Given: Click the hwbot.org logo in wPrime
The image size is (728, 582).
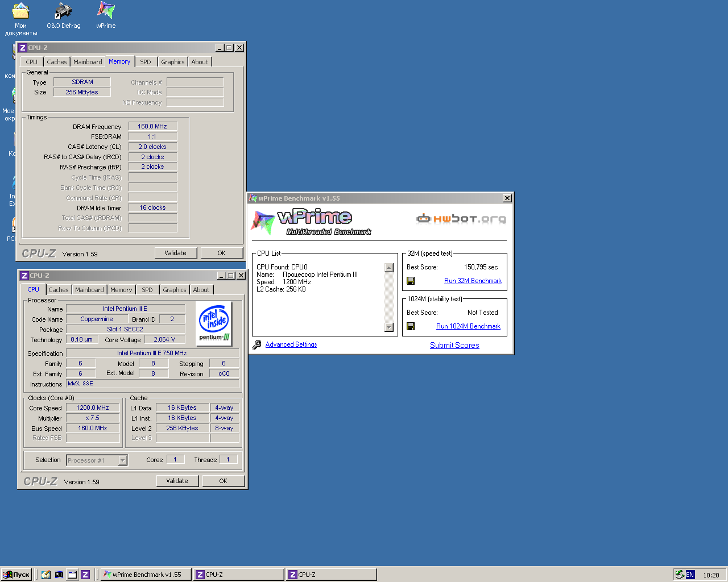Looking at the screenshot, I should point(461,219).
